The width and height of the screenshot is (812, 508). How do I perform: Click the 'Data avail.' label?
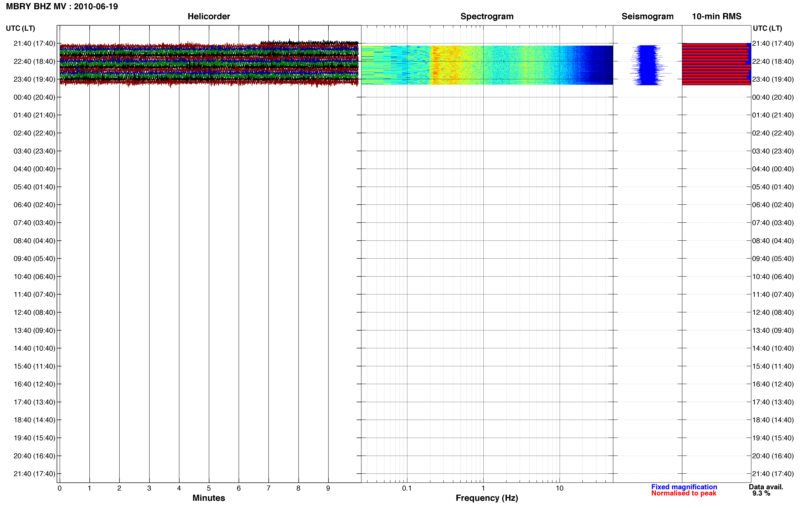coord(766,487)
